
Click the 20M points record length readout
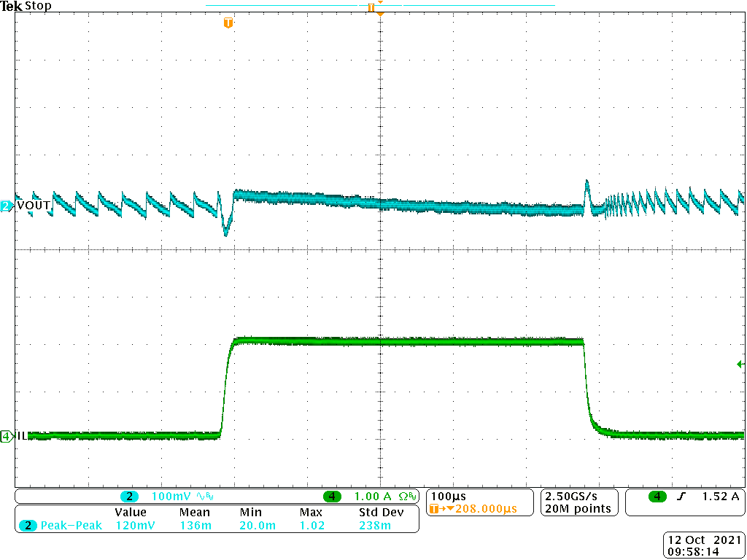click(577, 508)
